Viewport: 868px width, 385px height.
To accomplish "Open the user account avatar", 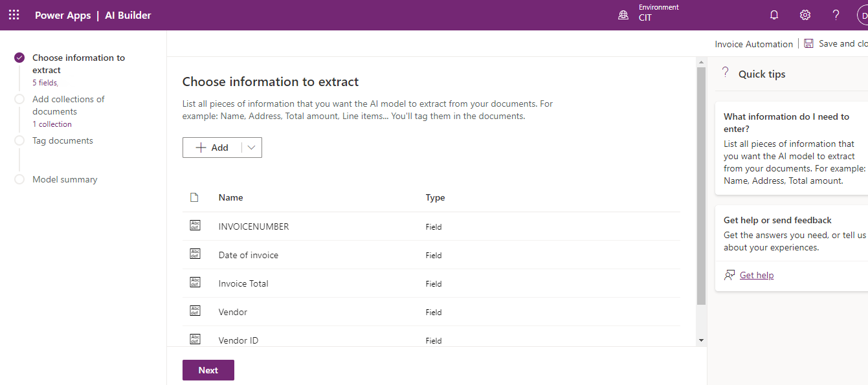I will 862,15.
